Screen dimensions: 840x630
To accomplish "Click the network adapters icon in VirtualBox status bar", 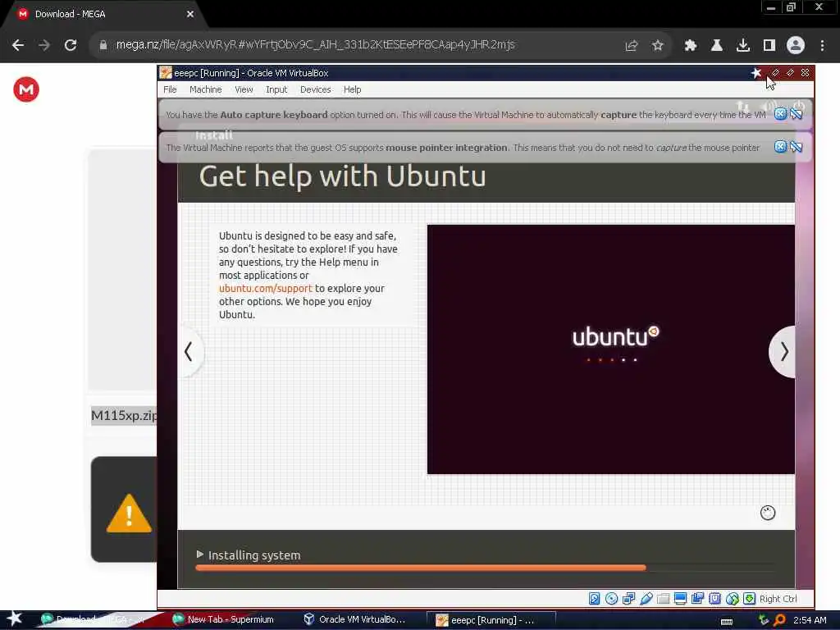I will pos(628,598).
